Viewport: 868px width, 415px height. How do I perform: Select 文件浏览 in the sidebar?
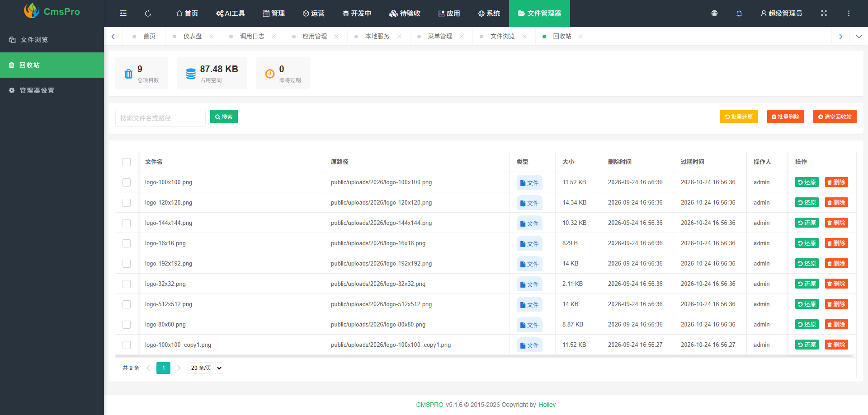point(52,40)
